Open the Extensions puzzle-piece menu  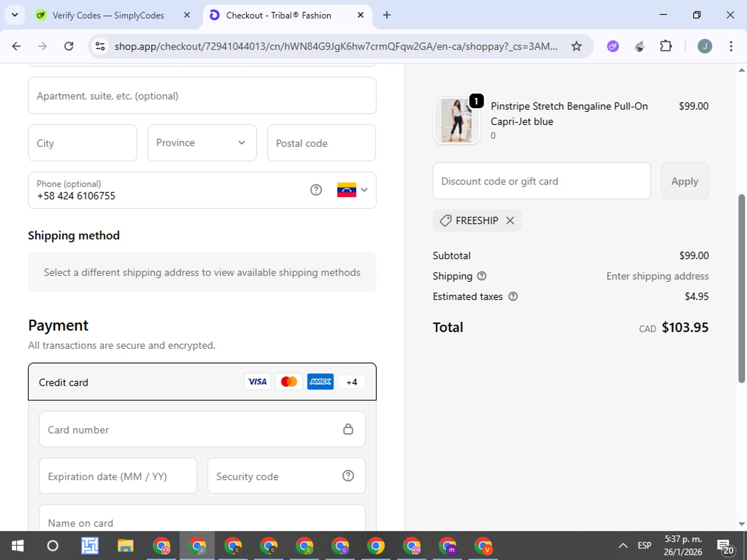pos(666,46)
